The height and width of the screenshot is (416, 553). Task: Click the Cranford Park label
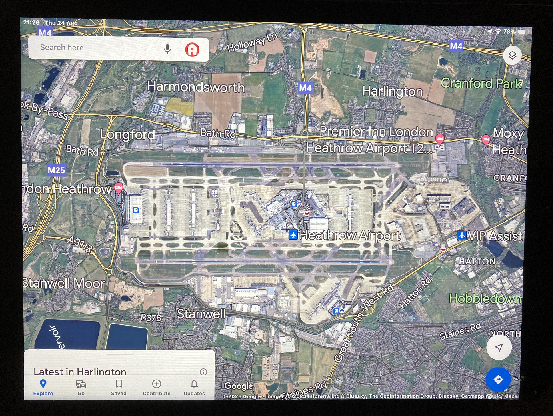click(481, 84)
